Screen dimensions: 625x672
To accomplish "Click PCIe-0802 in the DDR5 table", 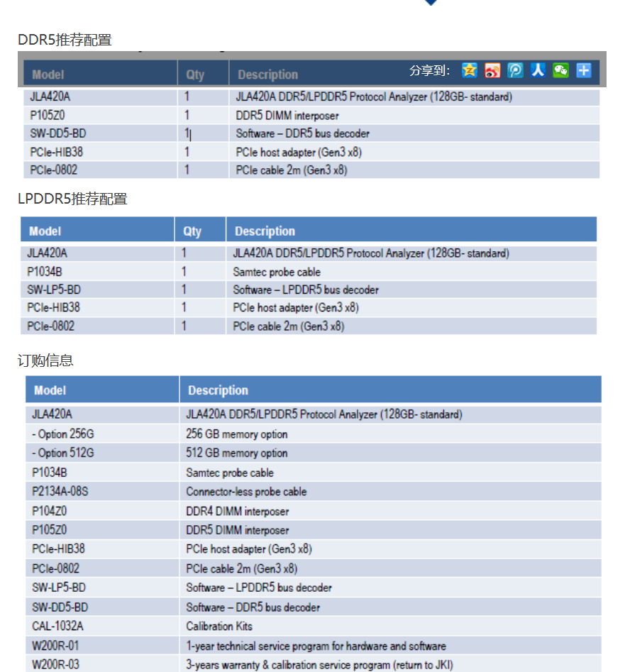I will 53,170.
